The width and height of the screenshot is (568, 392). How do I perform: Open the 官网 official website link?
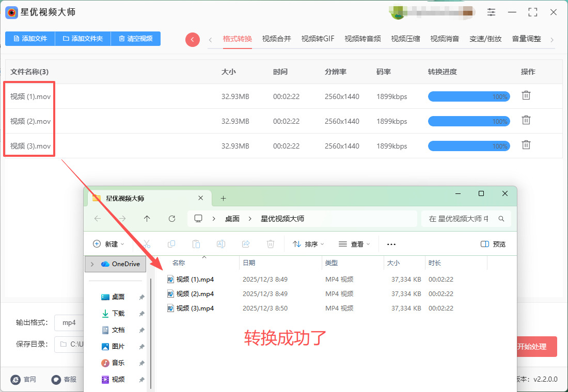(23, 379)
